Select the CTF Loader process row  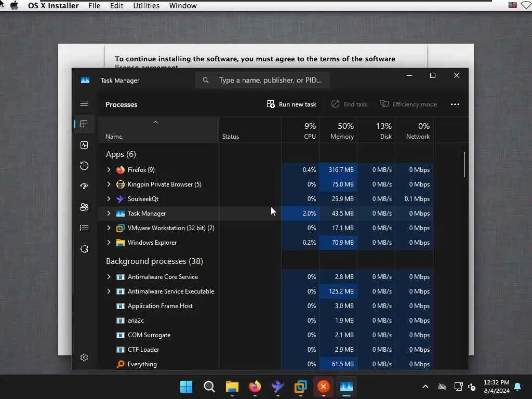click(x=265, y=350)
